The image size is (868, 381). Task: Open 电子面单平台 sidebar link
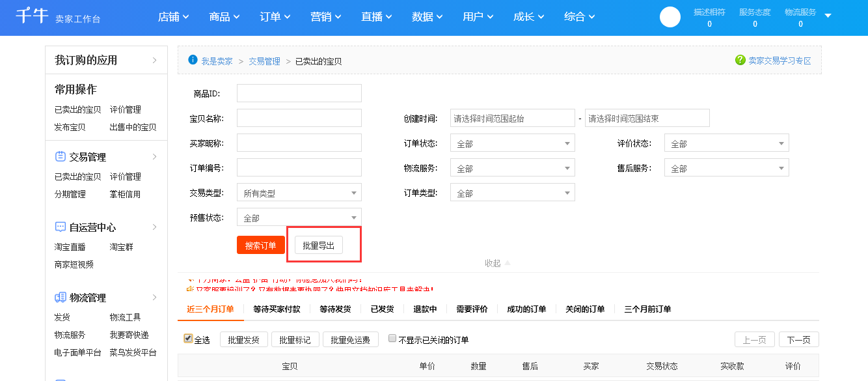click(x=78, y=352)
